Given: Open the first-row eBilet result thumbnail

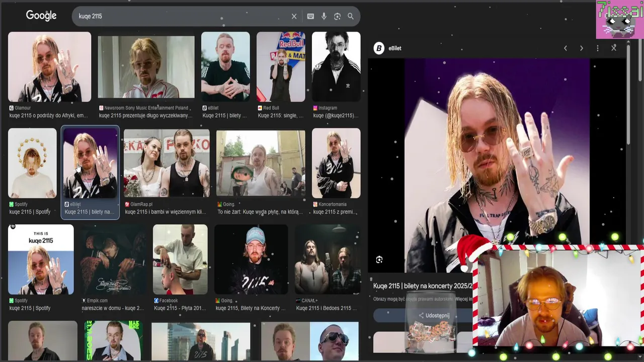Looking at the screenshot, I should [225, 67].
